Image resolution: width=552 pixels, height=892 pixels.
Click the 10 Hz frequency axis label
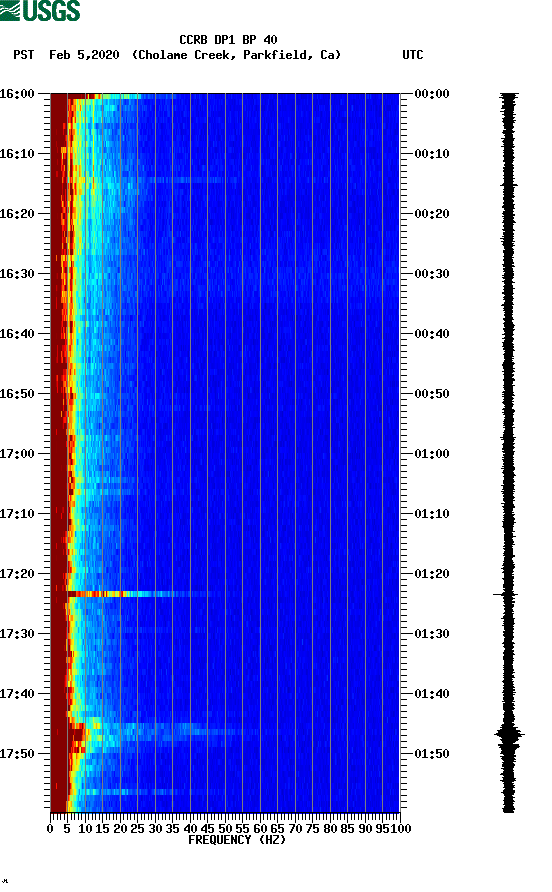[x=85, y=829]
